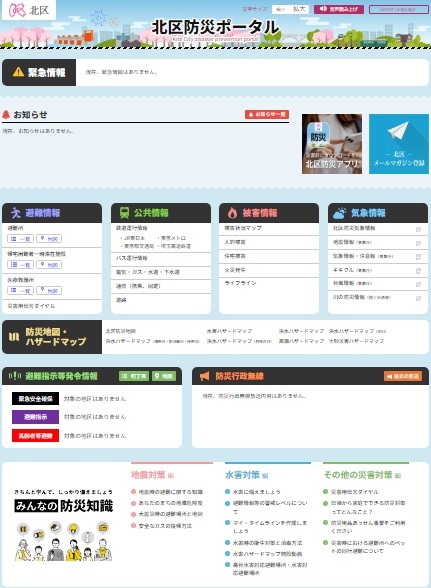Click the flame icon in 被害情報
Screen dimensions: 431x588
pyautogui.click(x=233, y=213)
